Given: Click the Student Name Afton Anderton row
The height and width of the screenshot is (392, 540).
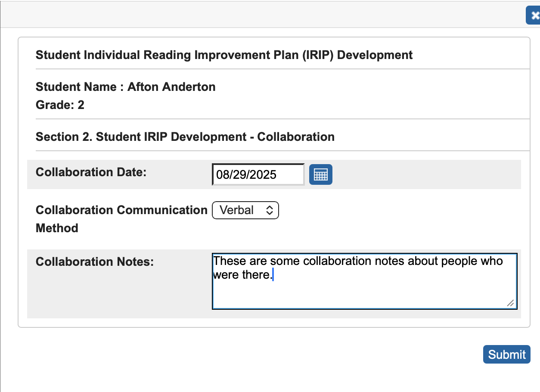Looking at the screenshot, I should (125, 87).
